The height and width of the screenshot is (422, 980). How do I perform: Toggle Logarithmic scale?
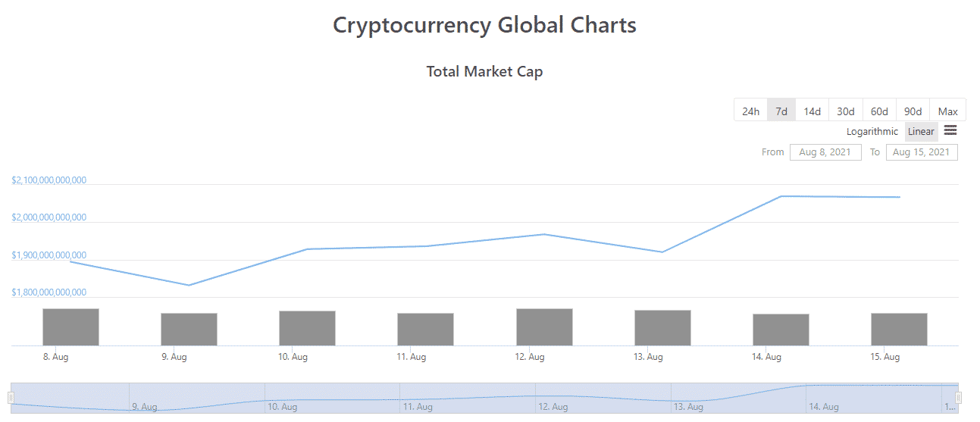click(x=872, y=132)
